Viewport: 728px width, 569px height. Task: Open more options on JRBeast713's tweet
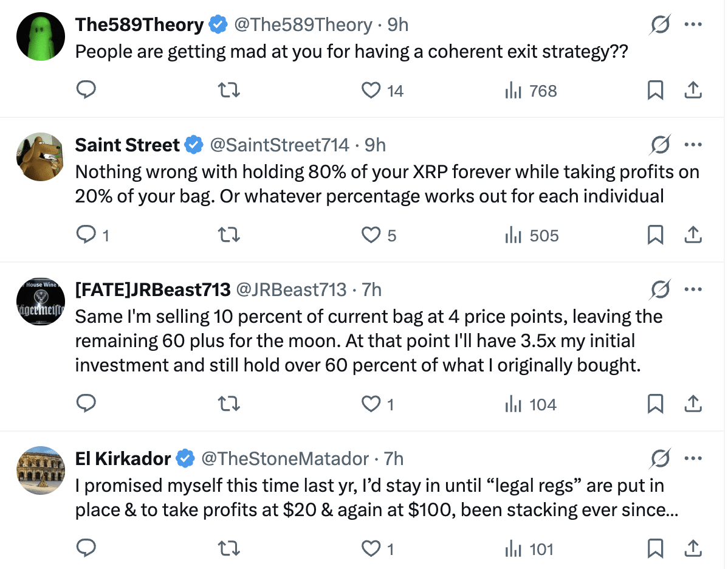[x=693, y=289]
